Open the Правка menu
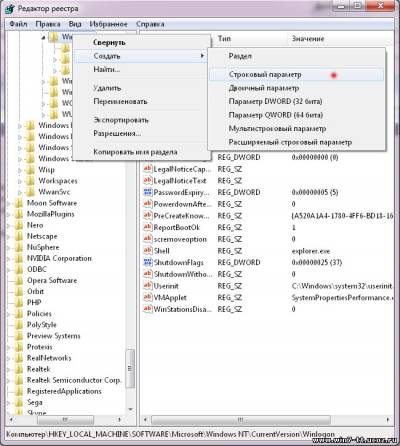Image resolution: width=400 pixels, height=446 pixels. [x=48, y=24]
